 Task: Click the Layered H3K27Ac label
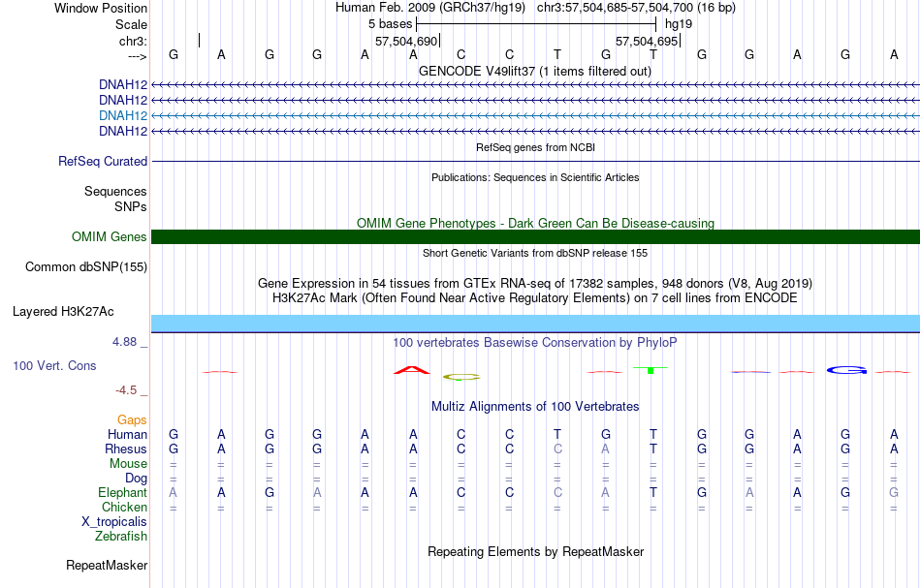click(63, 312)
